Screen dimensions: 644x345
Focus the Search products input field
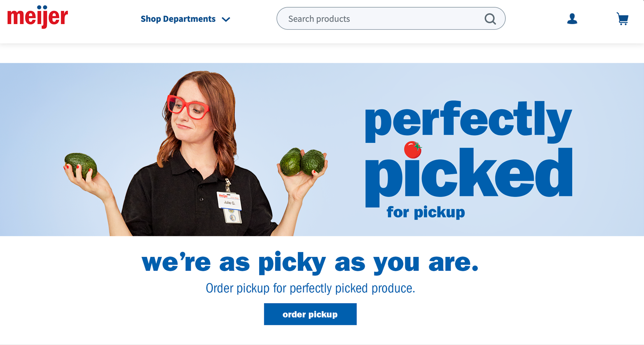[x=391, y=18]
